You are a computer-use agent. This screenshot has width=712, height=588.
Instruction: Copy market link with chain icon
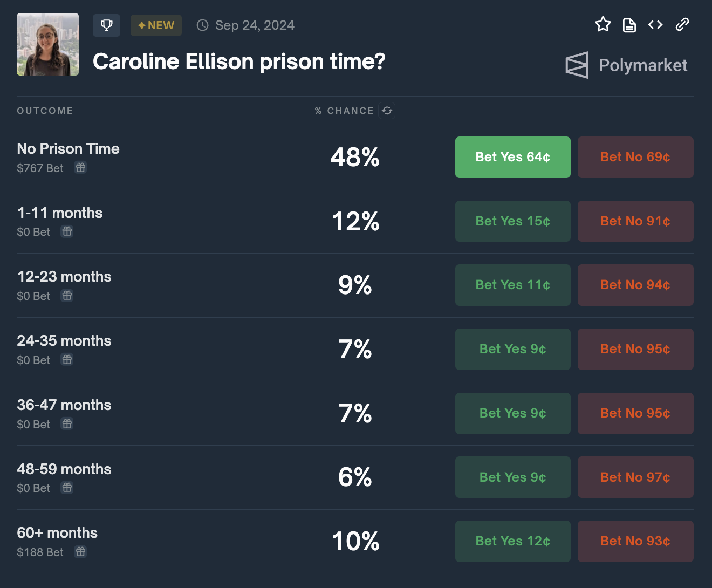point(682,24)
